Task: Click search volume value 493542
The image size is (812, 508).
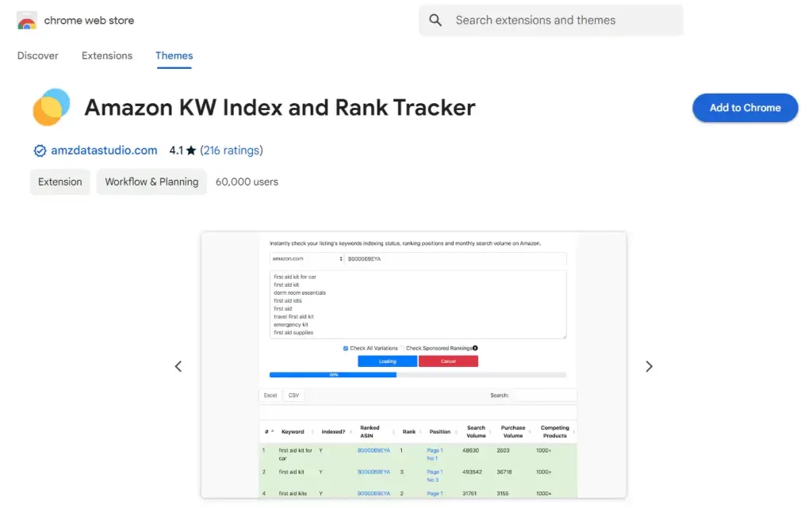Action: 472,472
